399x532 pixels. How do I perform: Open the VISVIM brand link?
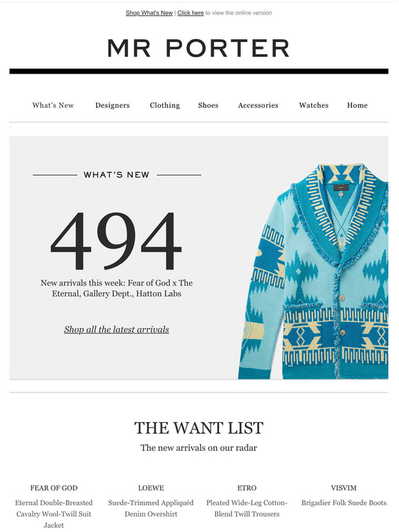[x=344, y=488]
